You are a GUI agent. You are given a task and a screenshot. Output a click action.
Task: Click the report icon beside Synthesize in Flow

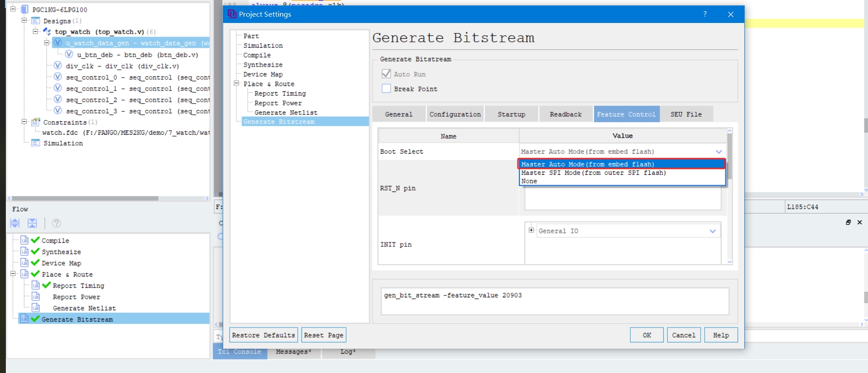click(x=25, y=251)
